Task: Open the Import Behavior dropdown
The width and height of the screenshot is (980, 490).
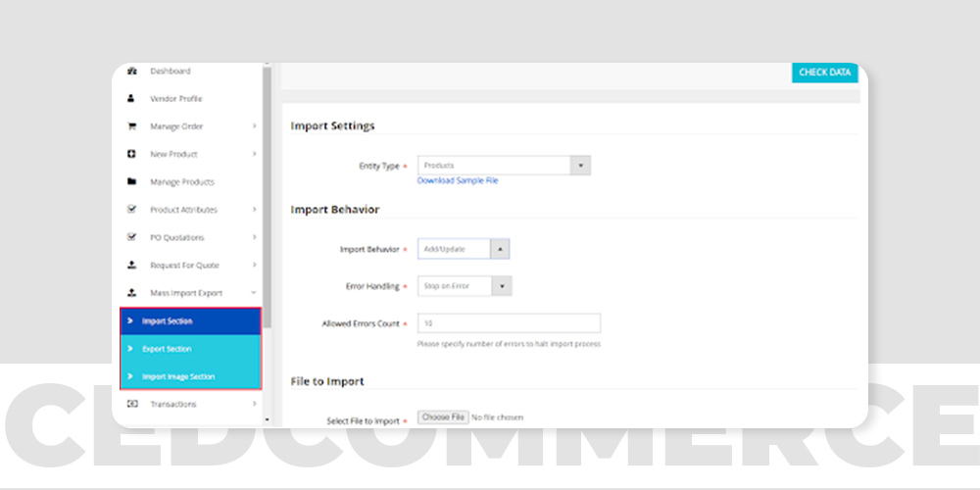Action: [x=464, y=249]
